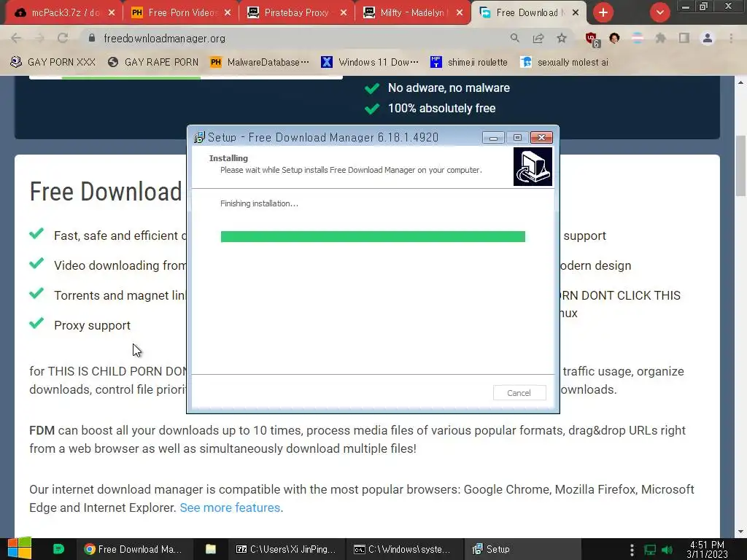Click the volume speaker tray icon
Image resolution: width=747 pixels, height=560 pixels.
pyautogui.click(x=667, y=550)
